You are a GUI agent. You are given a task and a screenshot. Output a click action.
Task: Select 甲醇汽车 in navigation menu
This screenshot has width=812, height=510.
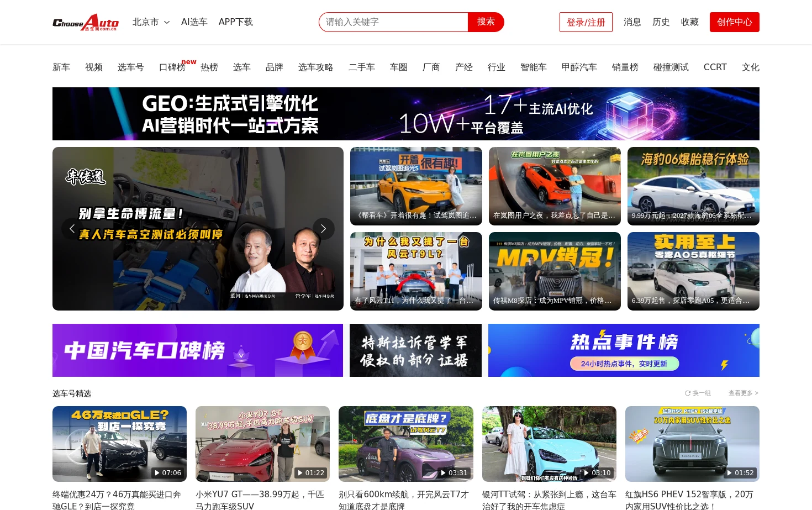tap(579, 67)
